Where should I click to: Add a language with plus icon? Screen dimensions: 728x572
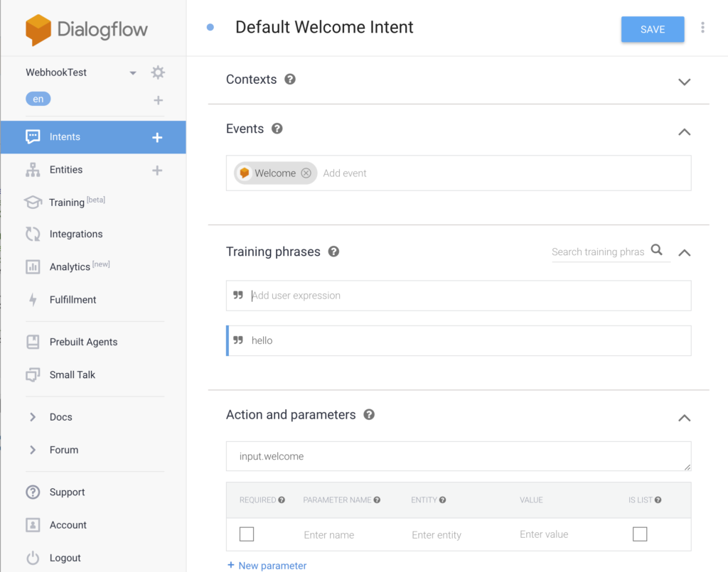coord(158,100)
